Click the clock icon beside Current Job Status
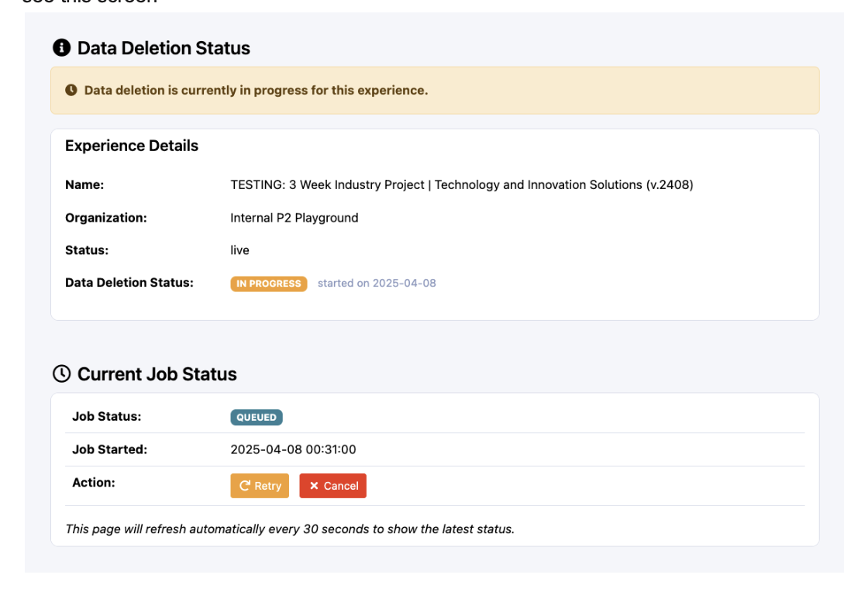The image size is (868, 592). (x=61, y=374)
